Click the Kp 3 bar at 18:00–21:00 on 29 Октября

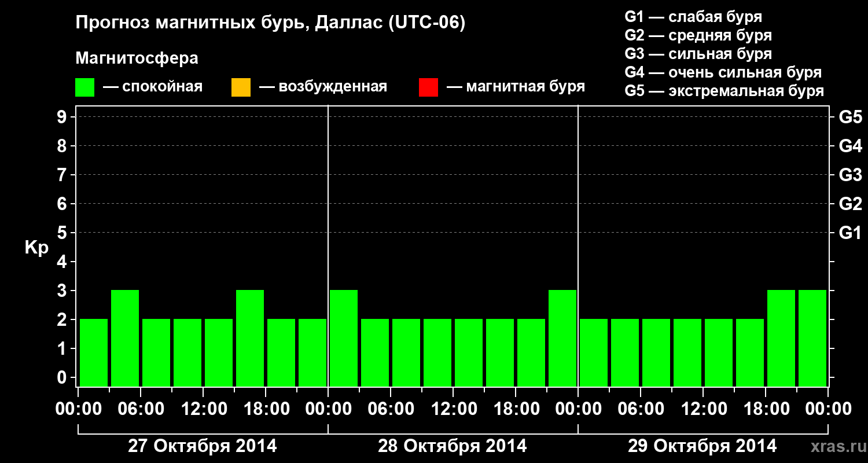(781, 338)
